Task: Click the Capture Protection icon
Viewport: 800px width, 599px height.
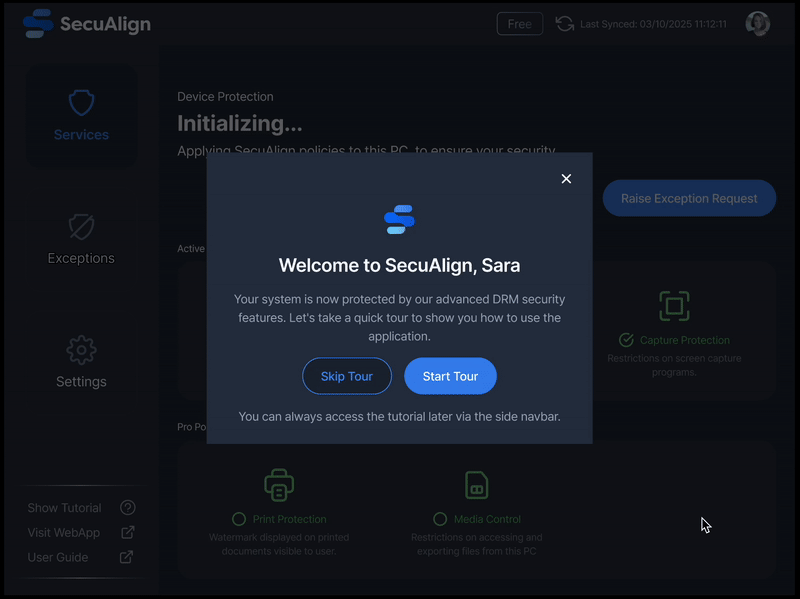Action: (x=674, y=306)
